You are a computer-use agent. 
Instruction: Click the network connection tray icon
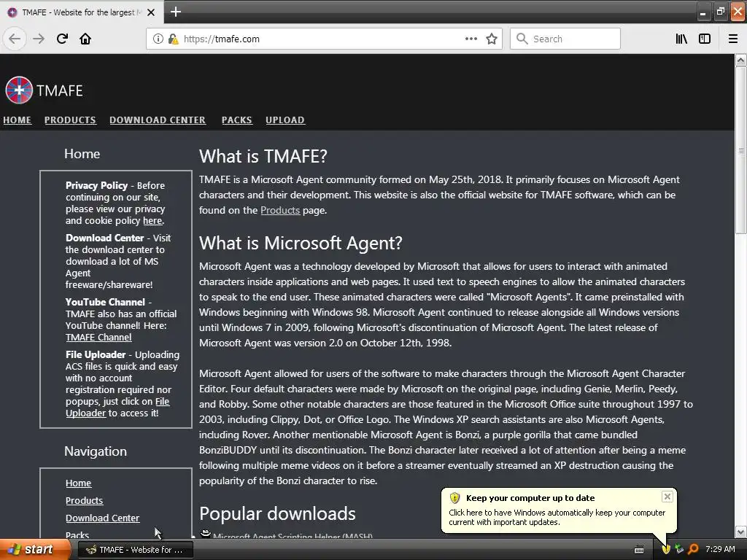tap(679, 549)
